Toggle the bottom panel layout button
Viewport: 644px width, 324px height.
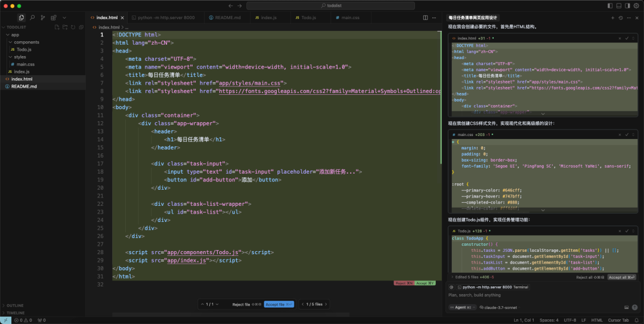tap(618, 5)
